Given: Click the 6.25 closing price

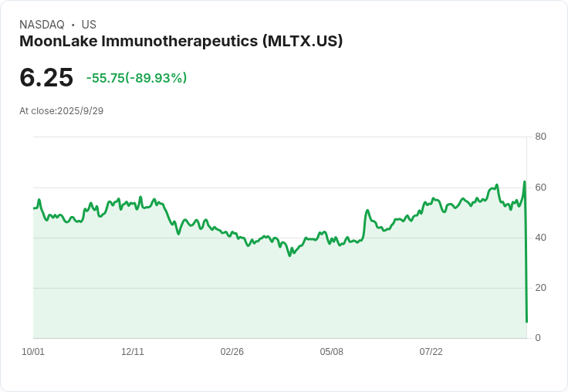Looking at the screenshot, I should [x=46, y=77].
